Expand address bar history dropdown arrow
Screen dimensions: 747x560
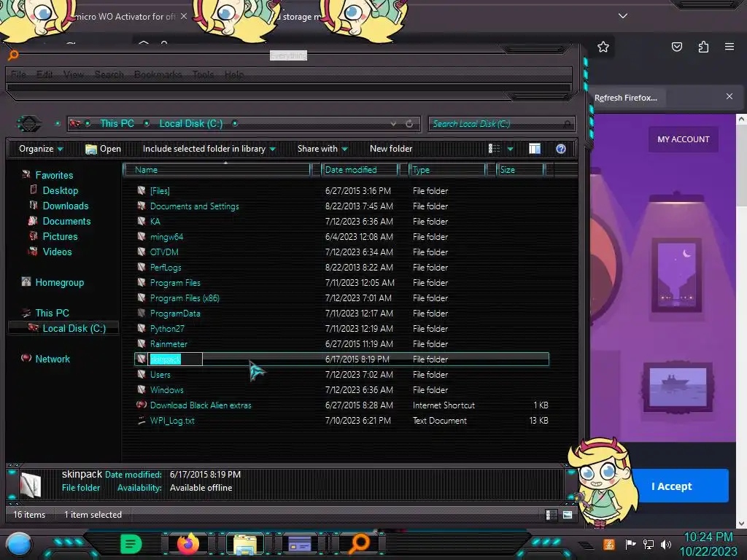pos(393,124)
